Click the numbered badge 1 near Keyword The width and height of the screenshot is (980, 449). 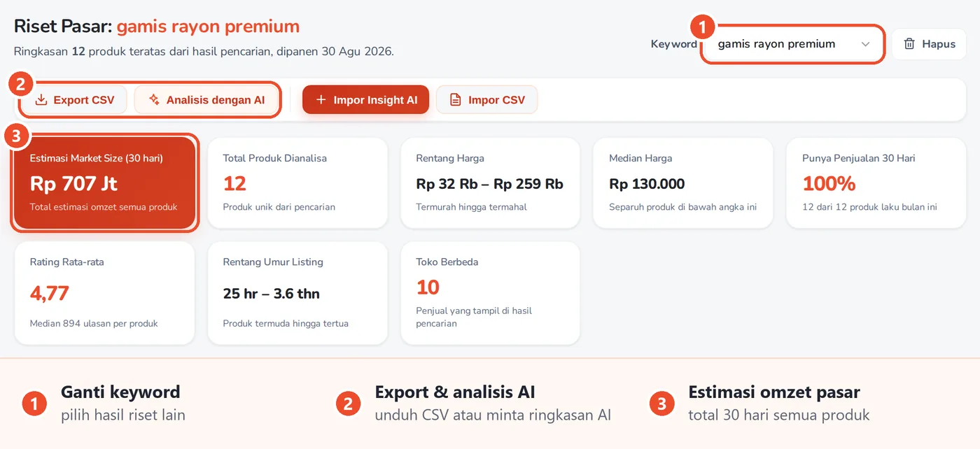pos(703,28)
